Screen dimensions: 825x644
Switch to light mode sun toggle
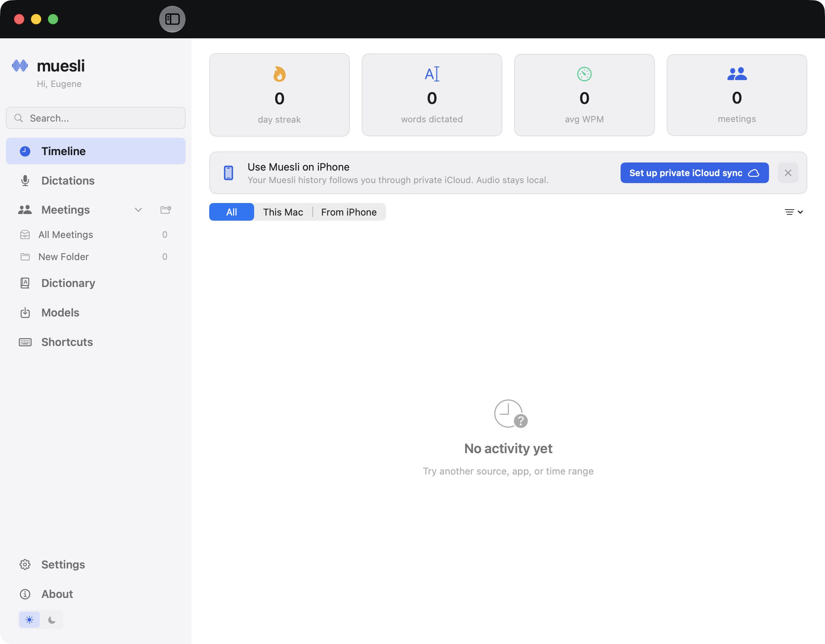pyautogui.click(x=29, y=620)
